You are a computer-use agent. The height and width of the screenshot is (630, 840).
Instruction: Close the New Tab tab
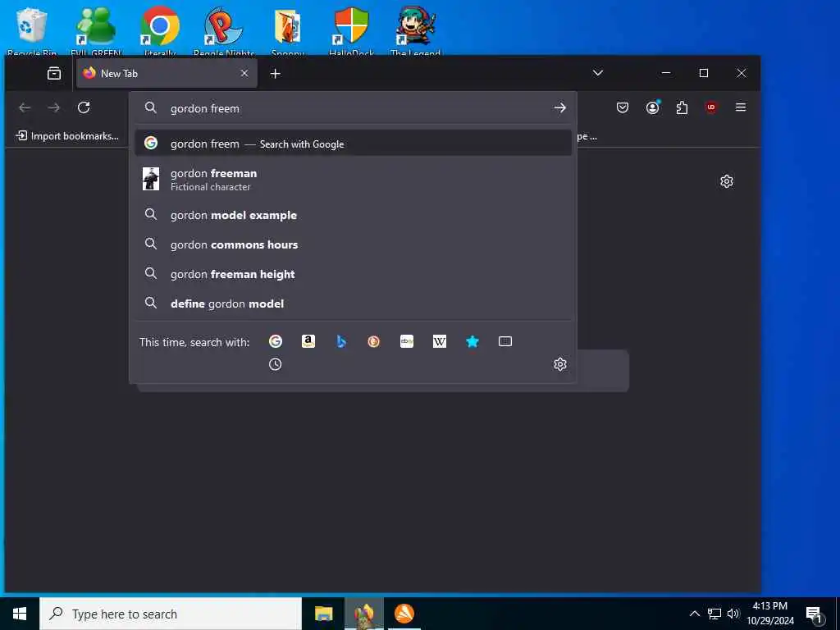point(244,73)
